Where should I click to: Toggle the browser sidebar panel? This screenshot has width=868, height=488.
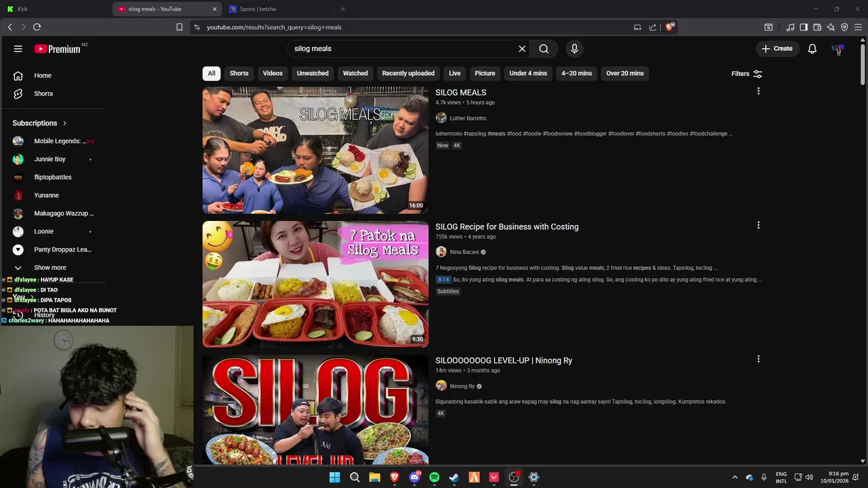tap(804, 27)
